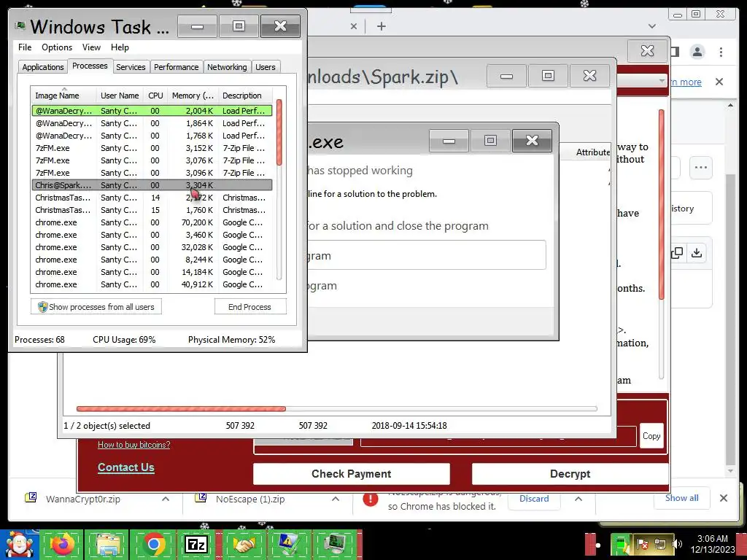Image resolution: width=747 pixels, height=560 pixels.
Task: Open Action Center flag tray icon
Action: (642, 544)
